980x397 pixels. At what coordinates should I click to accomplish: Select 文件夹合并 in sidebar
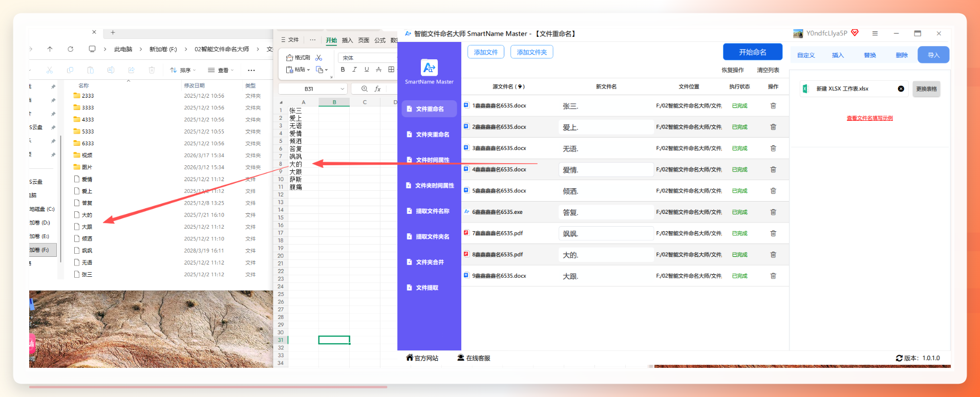(x=429, y=262)
